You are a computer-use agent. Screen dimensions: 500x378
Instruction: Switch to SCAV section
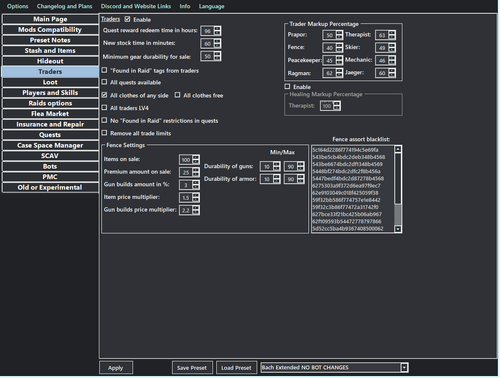50,156
